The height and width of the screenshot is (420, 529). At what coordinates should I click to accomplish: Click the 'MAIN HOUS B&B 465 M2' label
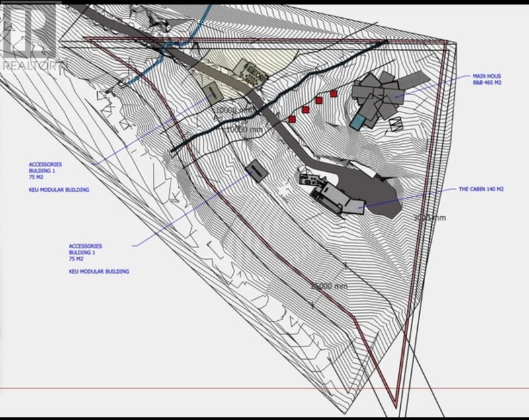coord(487,79)
